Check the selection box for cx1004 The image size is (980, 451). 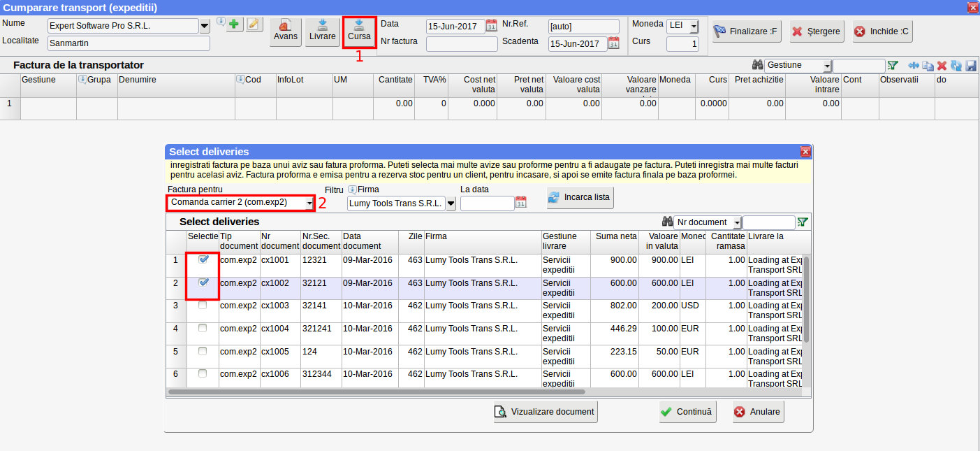click(203, 328)
